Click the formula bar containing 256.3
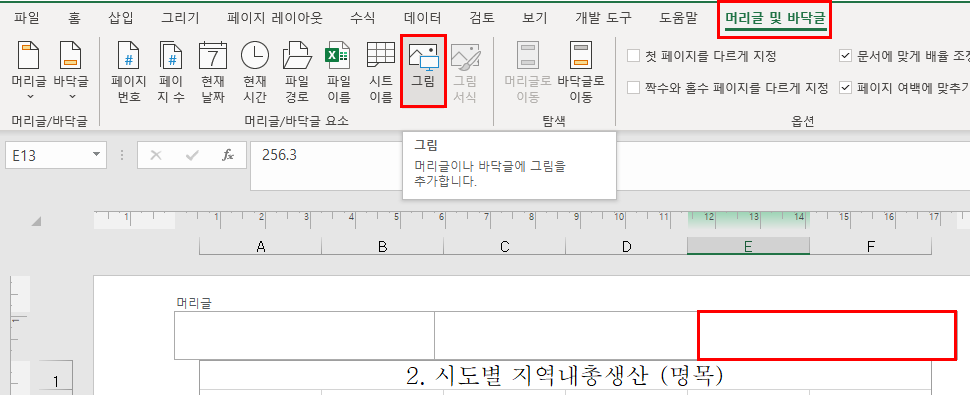The height and width of the screenshot is (395, 970). click(610, 166)
